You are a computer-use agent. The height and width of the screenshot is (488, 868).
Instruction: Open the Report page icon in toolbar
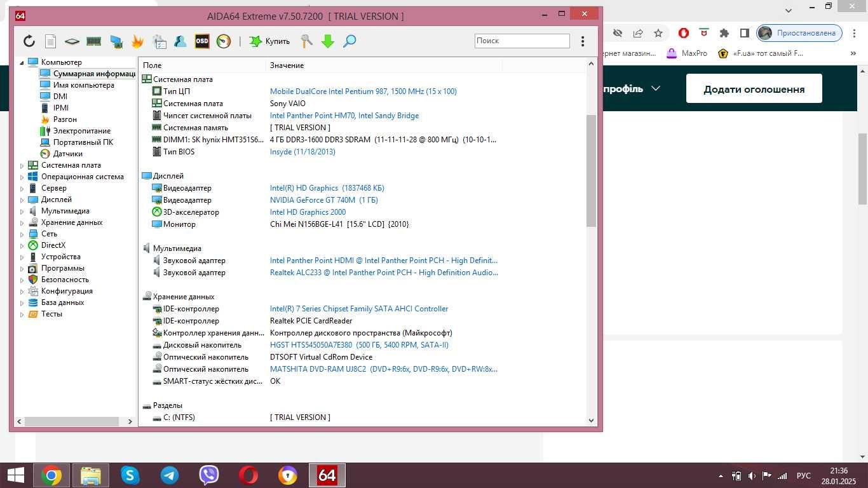coord(51,41)
